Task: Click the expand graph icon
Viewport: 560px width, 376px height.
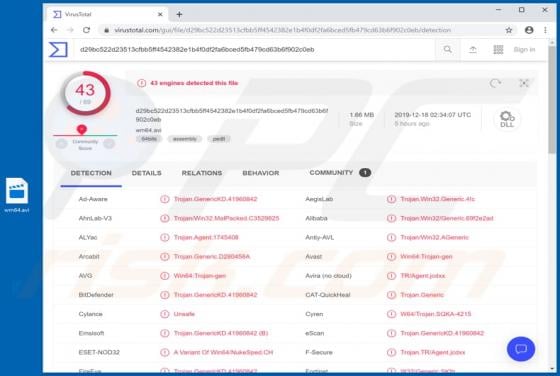Action: [524, 83]
